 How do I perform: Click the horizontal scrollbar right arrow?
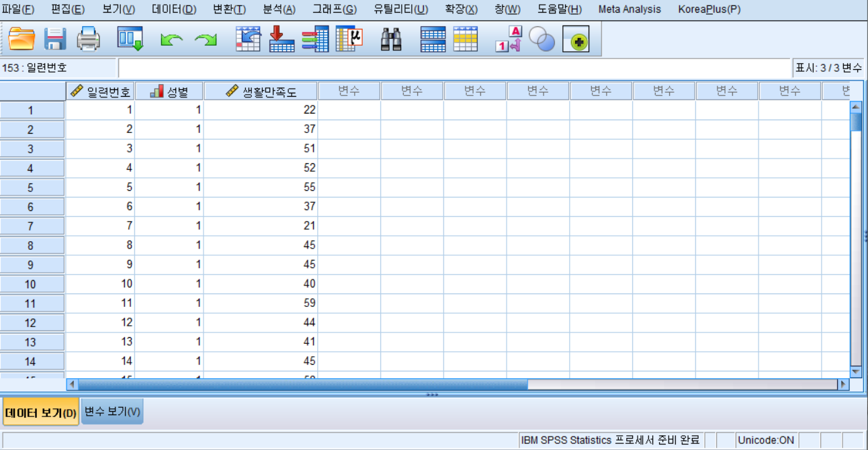(844, 385)
